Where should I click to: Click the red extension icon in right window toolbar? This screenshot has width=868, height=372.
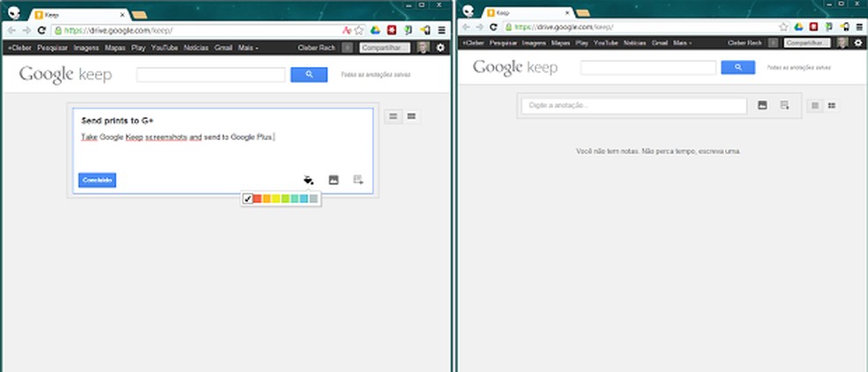coord(813,26)
